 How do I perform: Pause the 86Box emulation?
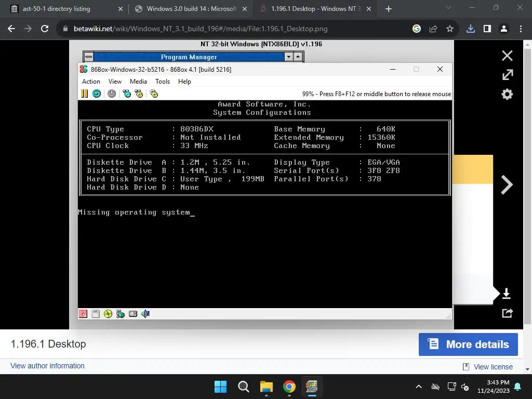tap(85, 94)
